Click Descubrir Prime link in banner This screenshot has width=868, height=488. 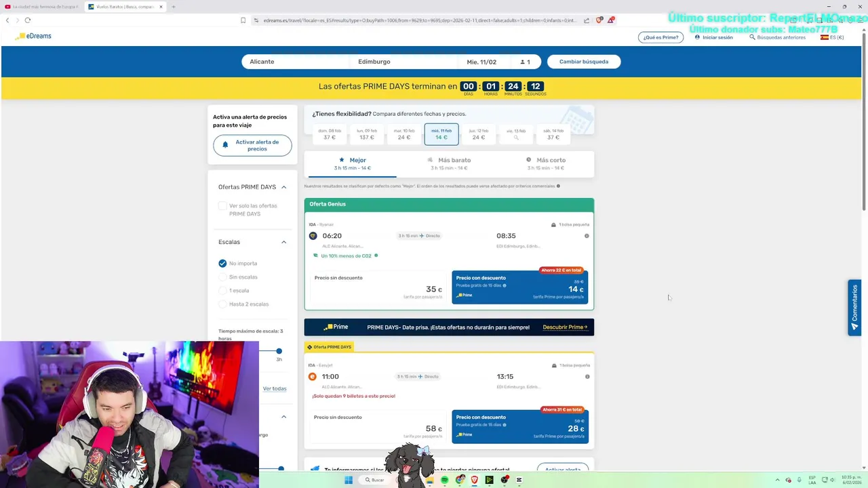click(x=565, y=327)
